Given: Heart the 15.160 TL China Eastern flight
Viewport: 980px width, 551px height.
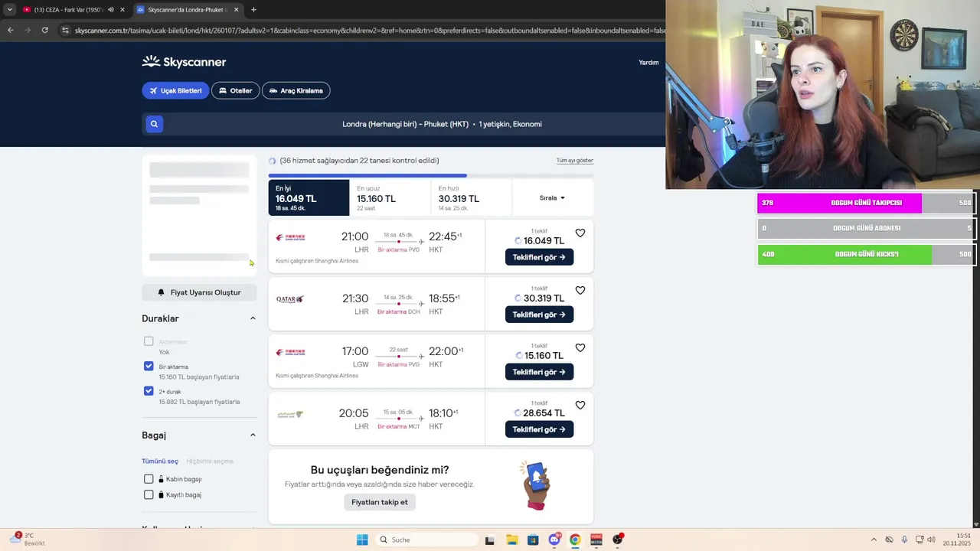Looking at the screenshot, I should [580, 347].
